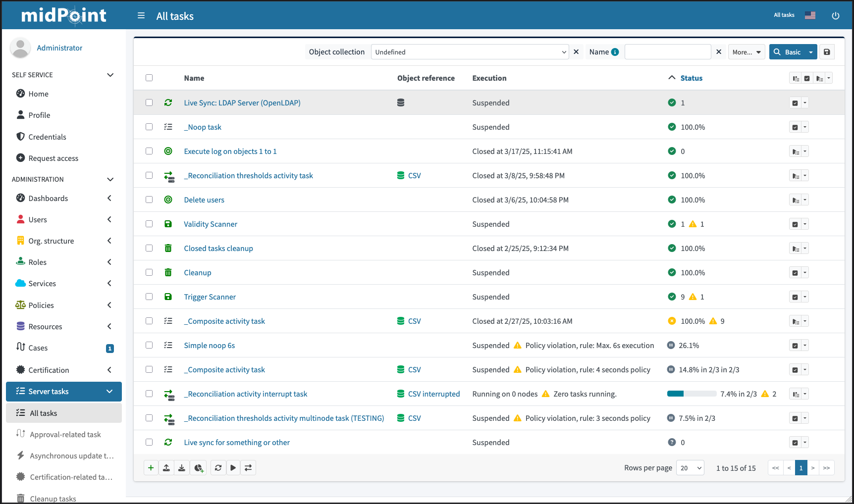Open the Rows per page dropdown
The width and height of the screenshot is (854, 504).
click(x=691, y=468)
